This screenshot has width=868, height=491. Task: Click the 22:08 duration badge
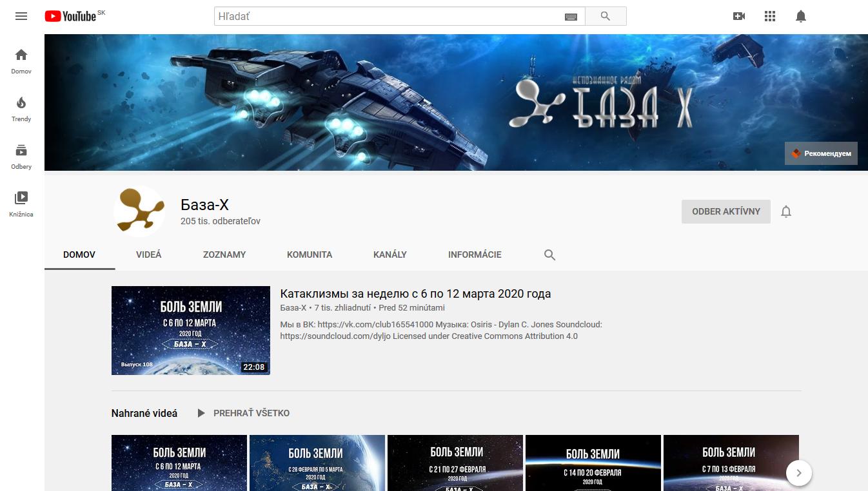254,367
